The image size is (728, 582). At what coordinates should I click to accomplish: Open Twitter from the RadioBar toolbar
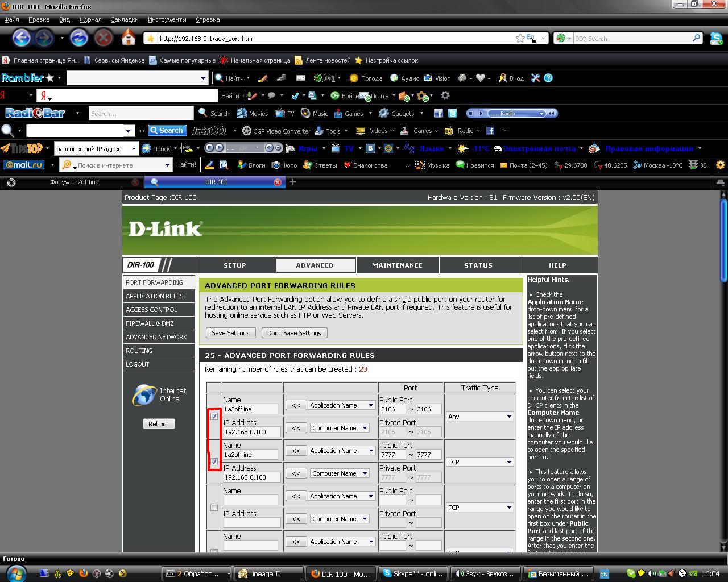click(x=453, y=113)
